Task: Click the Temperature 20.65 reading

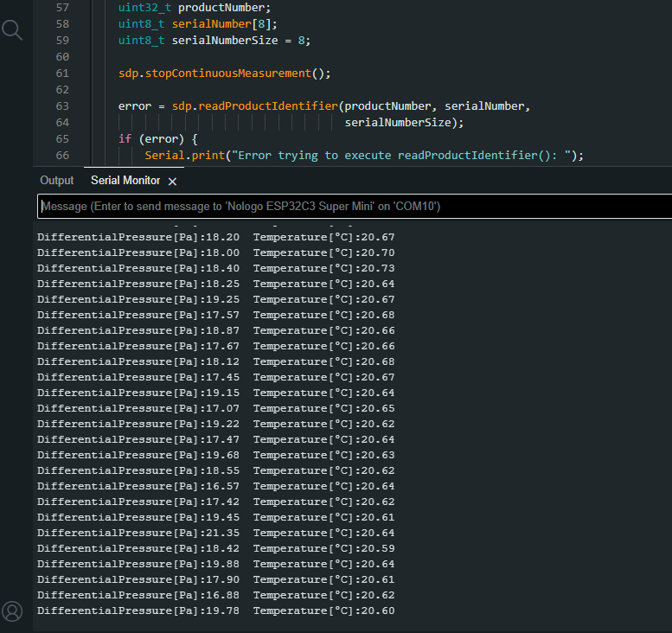Action: click(323, 408)
